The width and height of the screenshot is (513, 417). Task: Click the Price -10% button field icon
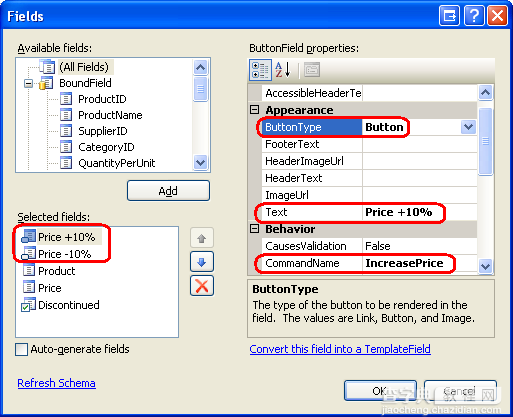[x=29, y=253]
